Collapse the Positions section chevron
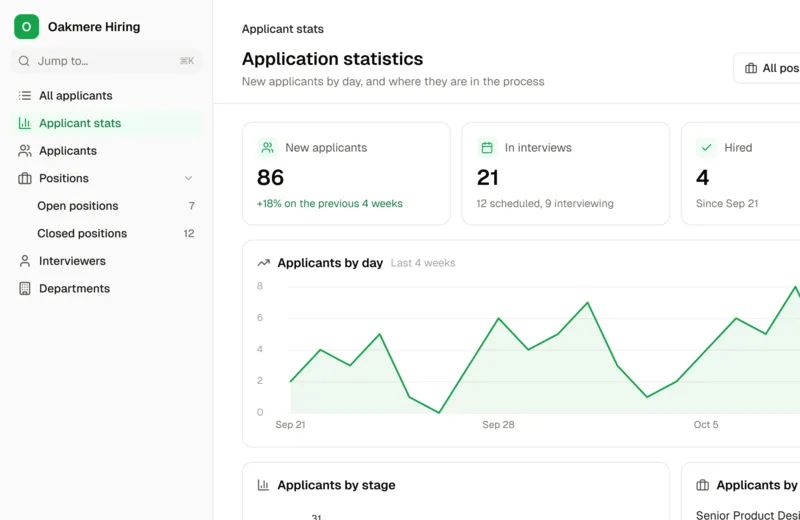 point(188,178)
